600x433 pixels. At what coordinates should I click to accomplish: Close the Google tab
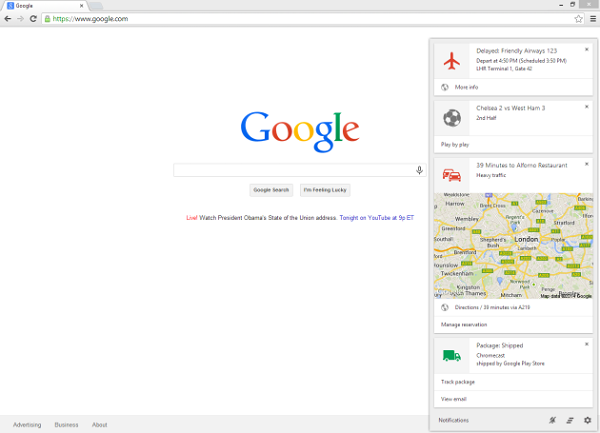[81, 6]
